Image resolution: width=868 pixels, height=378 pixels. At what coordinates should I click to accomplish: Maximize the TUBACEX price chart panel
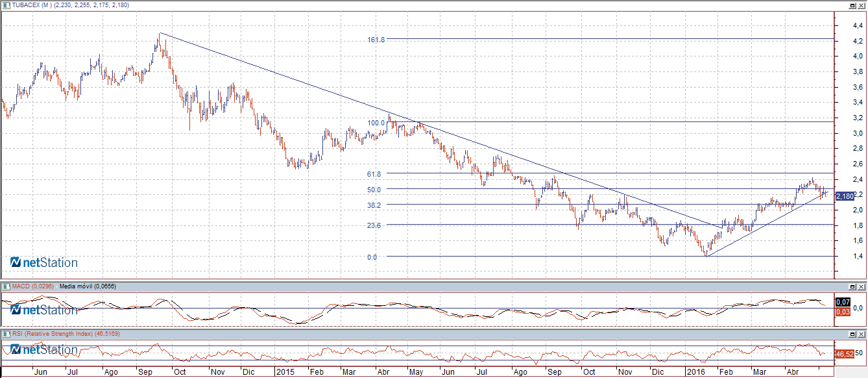click(x=852, y=5)
